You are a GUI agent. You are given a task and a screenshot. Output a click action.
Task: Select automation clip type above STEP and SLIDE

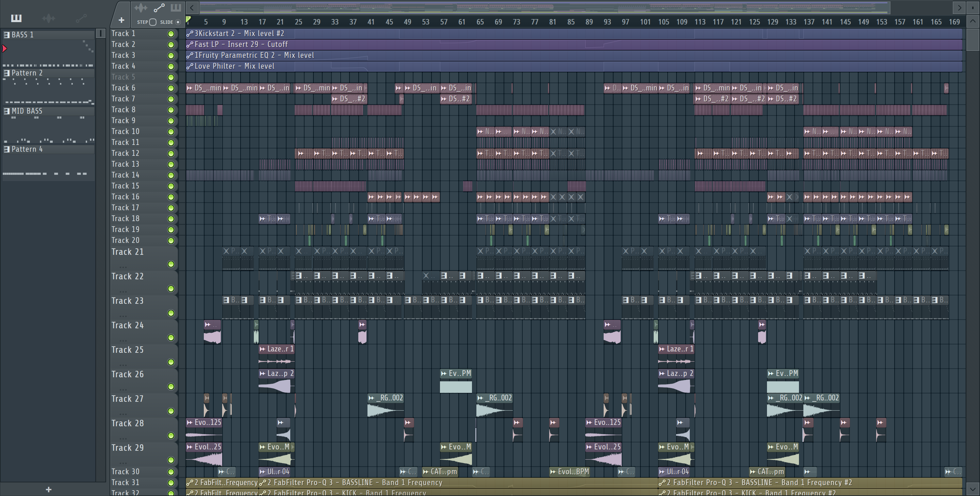pyautogui.click(x=159, y=7)
